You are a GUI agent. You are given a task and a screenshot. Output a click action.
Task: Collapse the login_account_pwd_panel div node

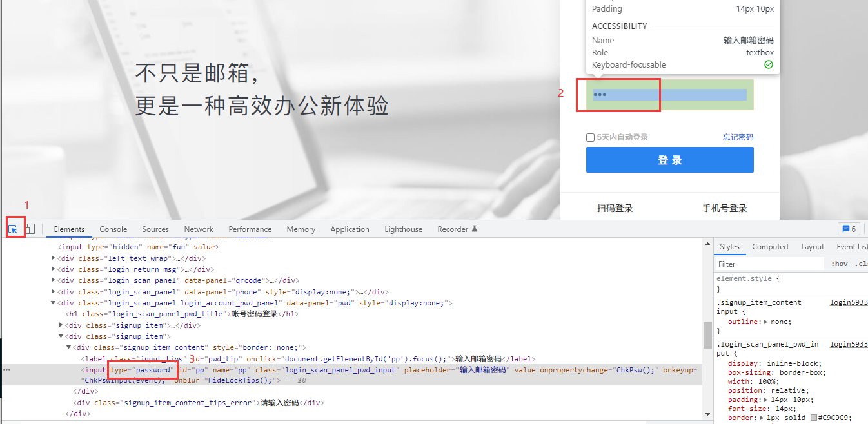click(x=54, y=303)
